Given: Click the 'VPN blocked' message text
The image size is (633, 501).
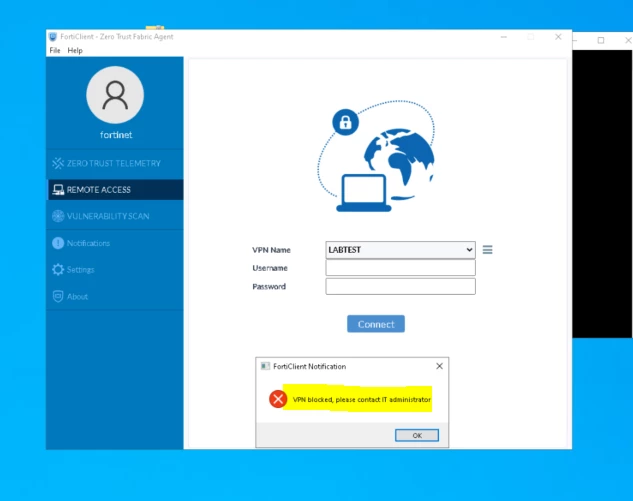Looking at the screenshot, I should click(x=361, y=399).
